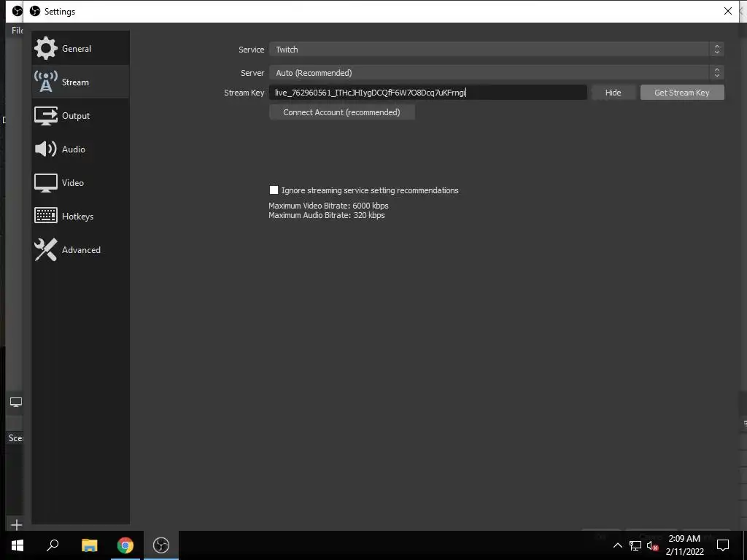Click Connect Account (recommended)

[341, 112]
